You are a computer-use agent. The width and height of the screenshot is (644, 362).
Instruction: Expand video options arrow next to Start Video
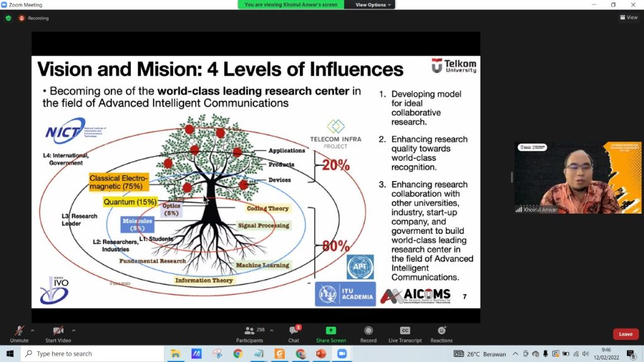point(74,330)
